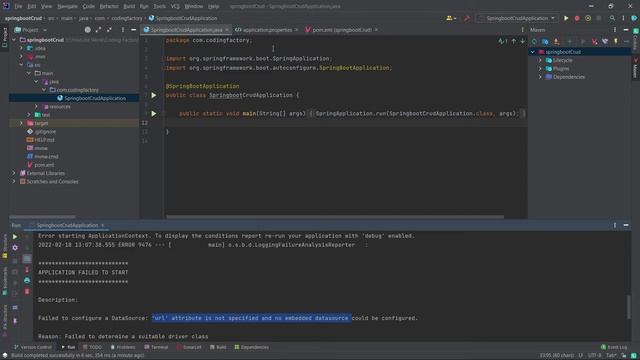This screenshot has width=640, height=360.
Task: Collapse the src folder
Action: tap(22, 65)
